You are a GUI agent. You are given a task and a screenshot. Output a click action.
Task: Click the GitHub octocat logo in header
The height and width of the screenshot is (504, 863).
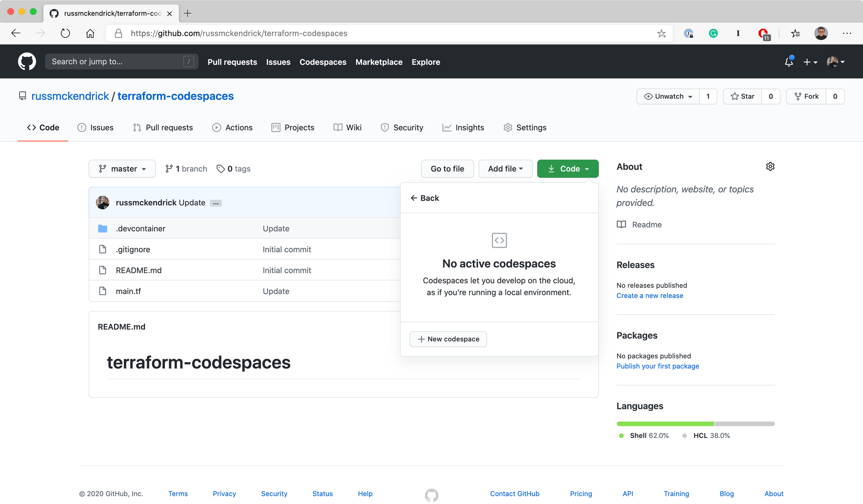[27, 62]
